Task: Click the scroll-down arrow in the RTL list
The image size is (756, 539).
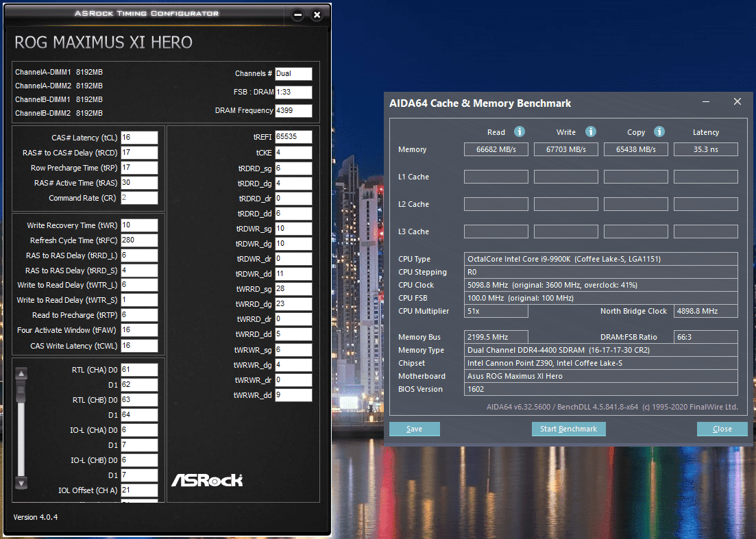Action: (x=21, y=483)
